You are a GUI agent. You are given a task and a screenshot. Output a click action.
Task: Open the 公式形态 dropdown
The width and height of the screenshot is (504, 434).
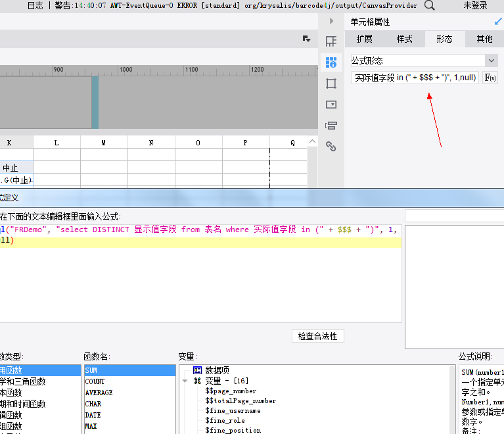[x=424, y=60]
